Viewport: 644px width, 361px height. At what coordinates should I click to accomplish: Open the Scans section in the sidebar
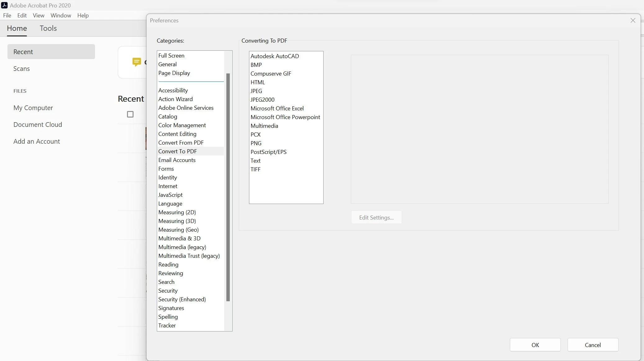click(x=21, y=69)
